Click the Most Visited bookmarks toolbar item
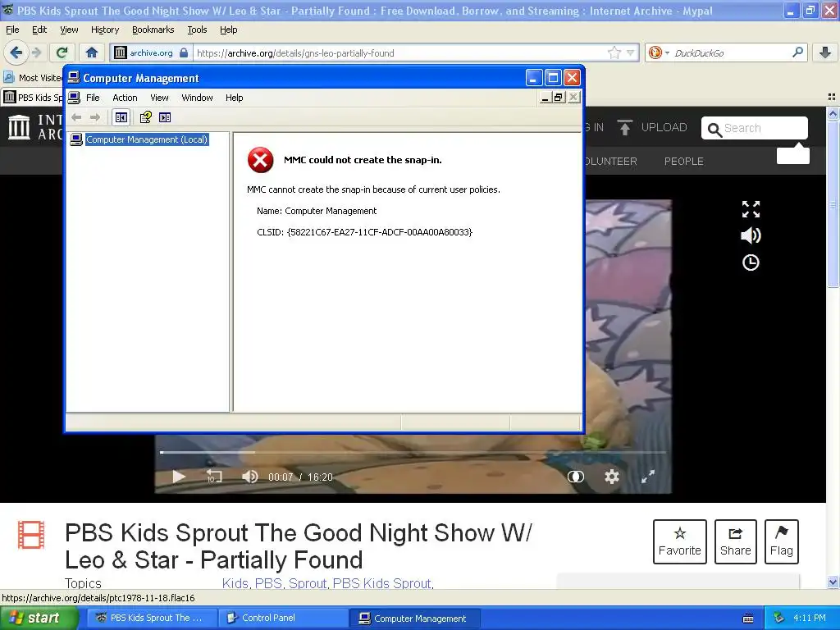 [x=33, y=78]
